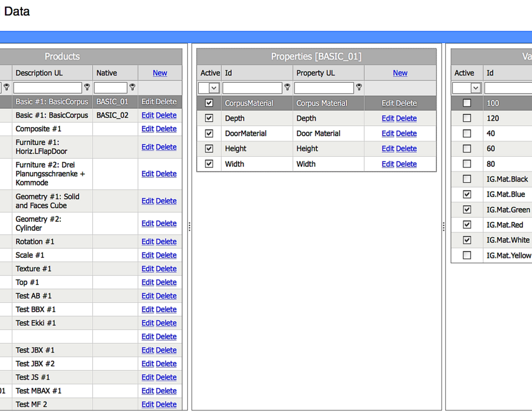Click filter icon beside Properties Id filter box
This screenshot has height=414, width=532.
pos(287,87)
